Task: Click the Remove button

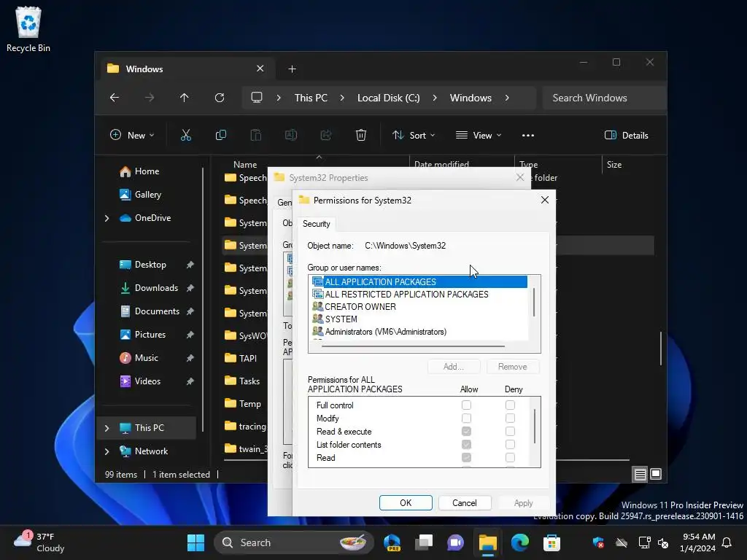Action: click(513, 367)
